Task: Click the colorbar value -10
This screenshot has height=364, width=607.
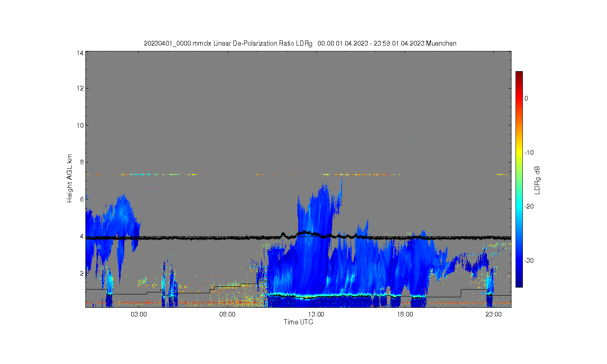Action: pos(529,152)
